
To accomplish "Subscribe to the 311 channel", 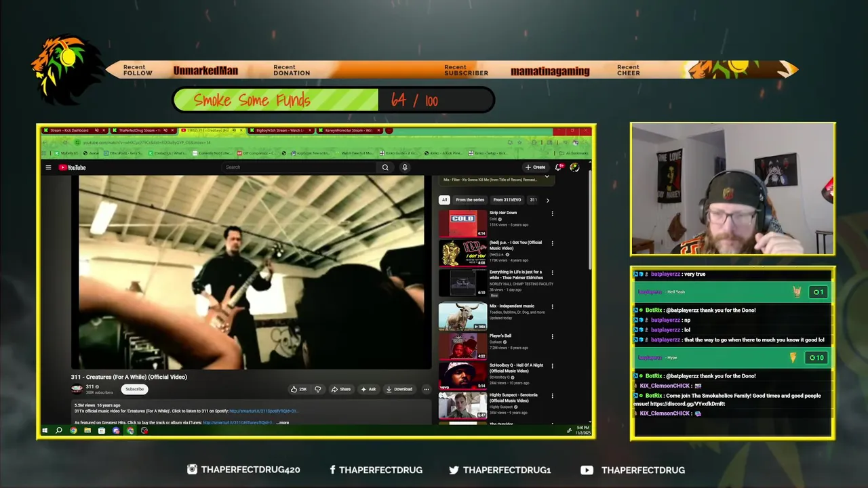I will pyautogui.click(x=134, y=389).
